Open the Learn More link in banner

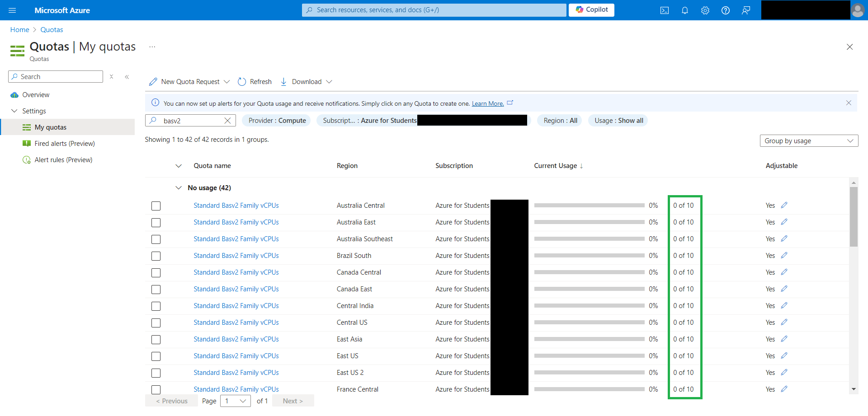pyautogui.click(x=488, y=103)
